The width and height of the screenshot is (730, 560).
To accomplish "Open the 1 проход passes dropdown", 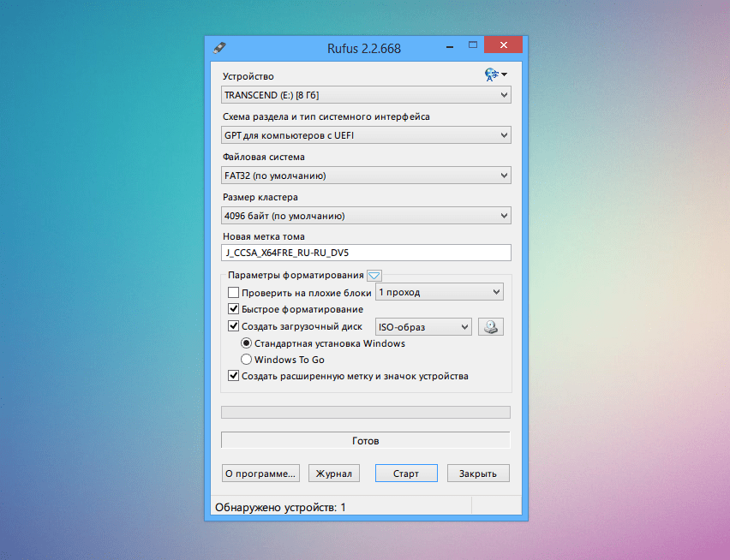I will pyautogui.click(x=439, y=293).
